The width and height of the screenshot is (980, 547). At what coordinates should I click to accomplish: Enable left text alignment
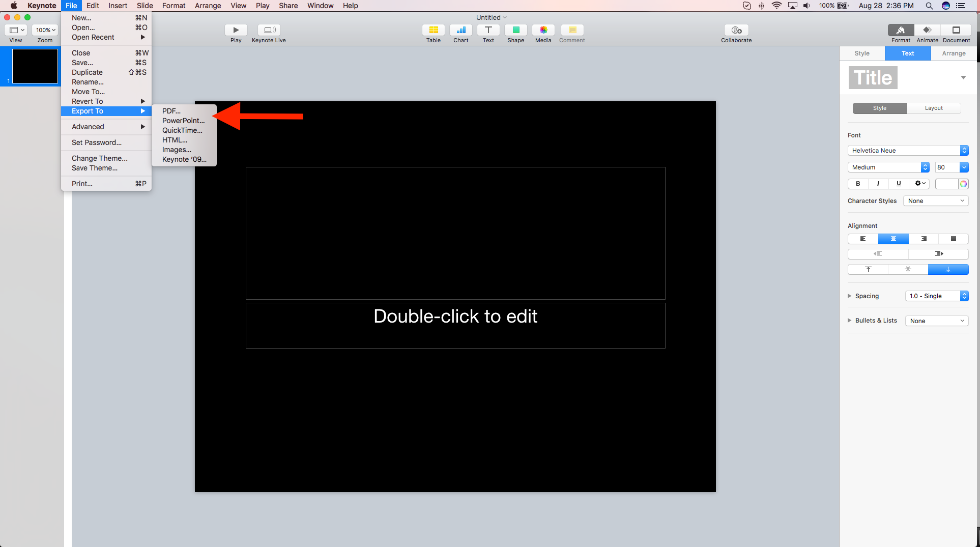click(863, 239)
